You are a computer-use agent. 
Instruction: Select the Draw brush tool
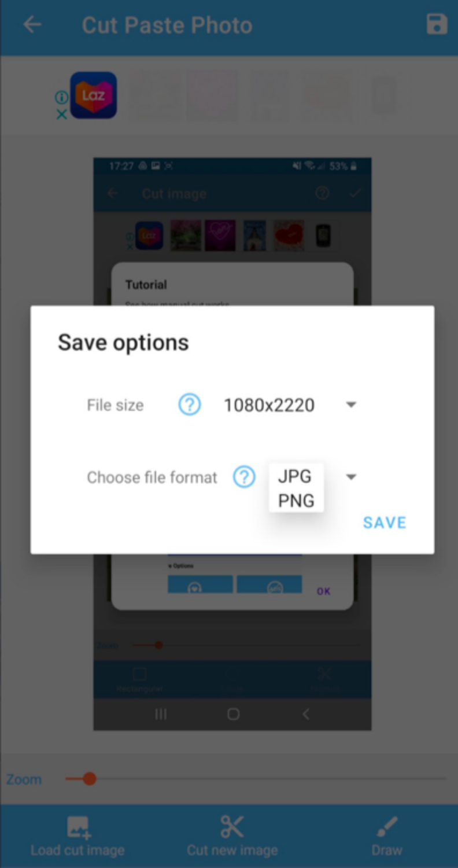tap(387, 827)
